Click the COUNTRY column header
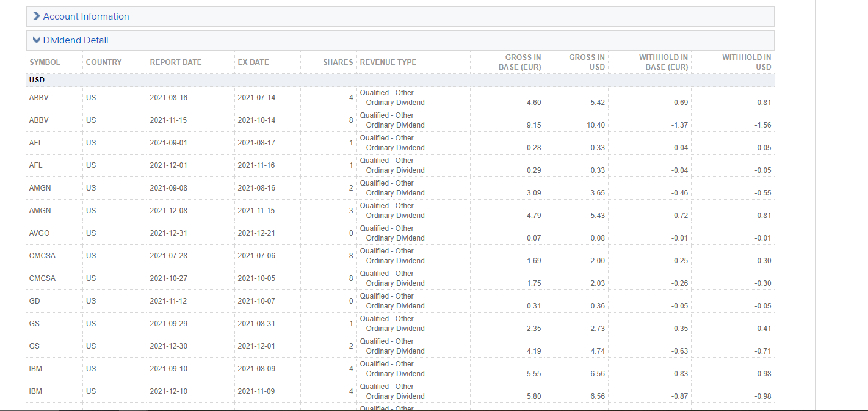The width and height of the screenshot is (868, 411). click(x=104, y=62)
